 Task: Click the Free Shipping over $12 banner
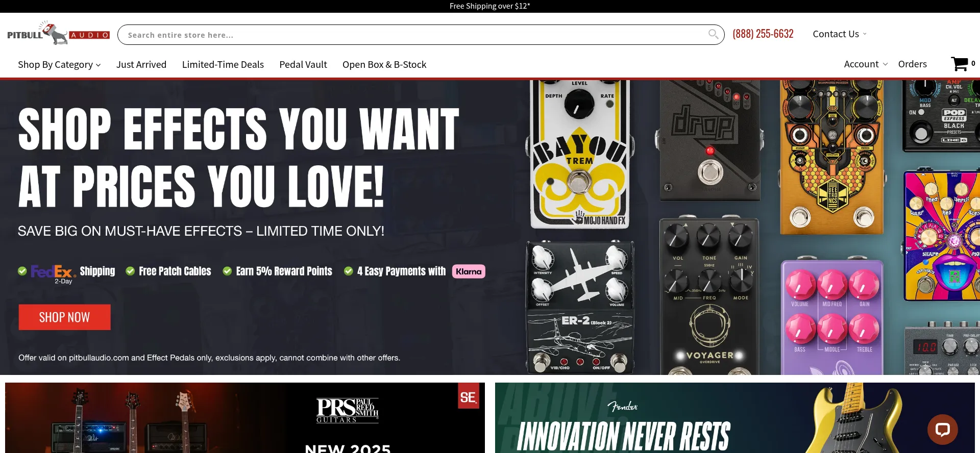(490, 6)
